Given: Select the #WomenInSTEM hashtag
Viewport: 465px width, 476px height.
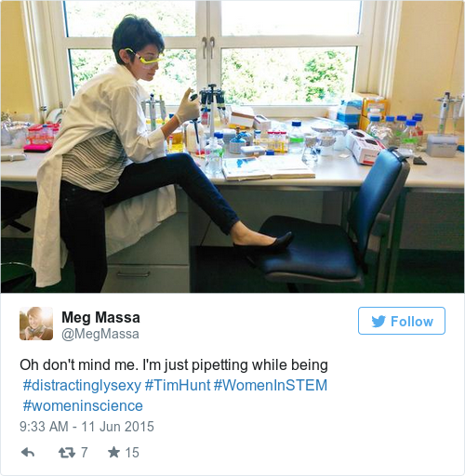Looking at the screenshot, I should pyautogui.click(x=271, y=385).
